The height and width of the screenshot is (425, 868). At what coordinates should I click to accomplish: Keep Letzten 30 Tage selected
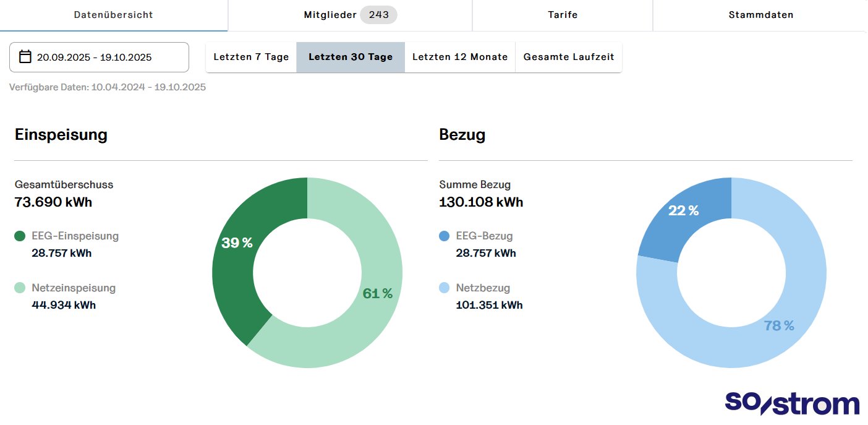click(x=350, y=57)
